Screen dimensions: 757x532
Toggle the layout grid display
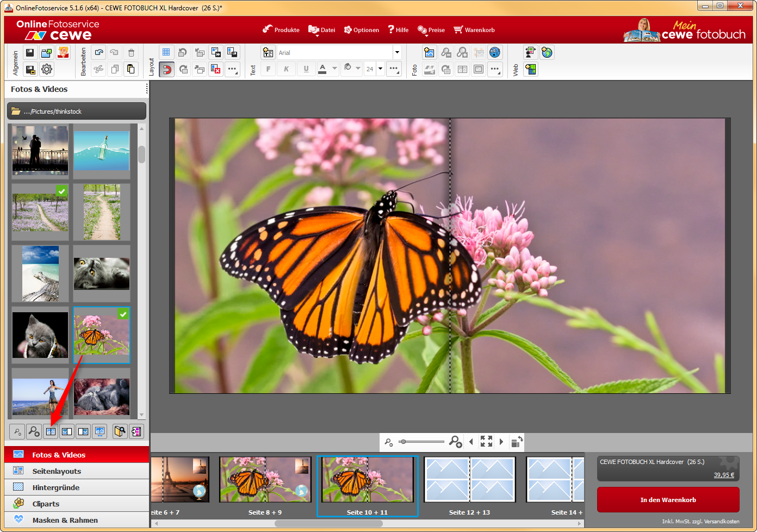pos(166,53)
